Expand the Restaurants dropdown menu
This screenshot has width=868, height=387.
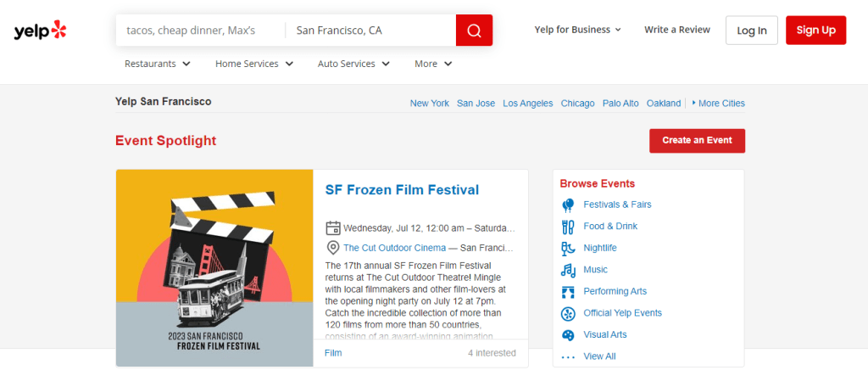coord(157,64)
